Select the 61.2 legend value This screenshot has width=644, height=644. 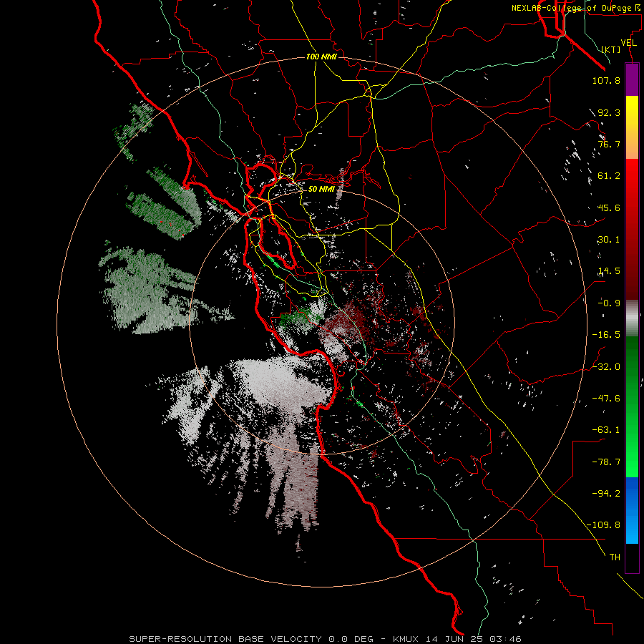coord(609,176)
